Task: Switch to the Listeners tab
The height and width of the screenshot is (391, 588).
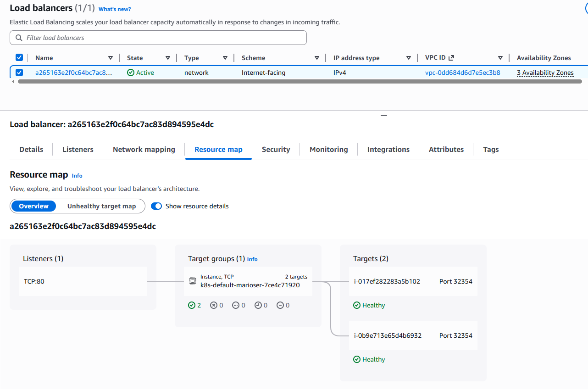Action: (x=78, y=149)
